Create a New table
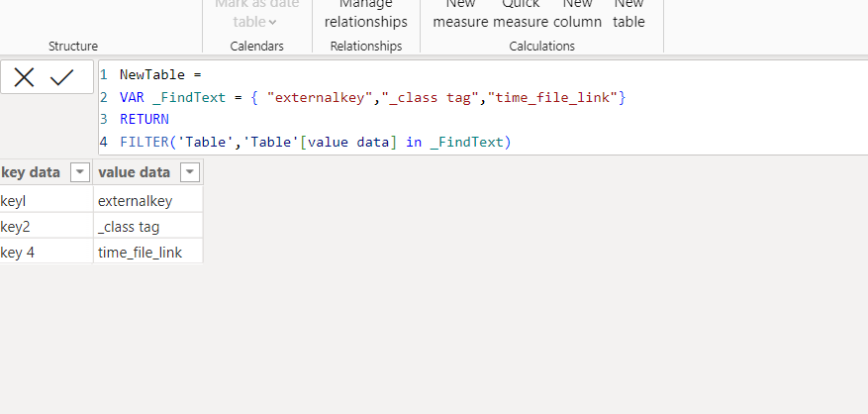The height and width of the screenshot is (414, 868). click(x=628, y=14)
